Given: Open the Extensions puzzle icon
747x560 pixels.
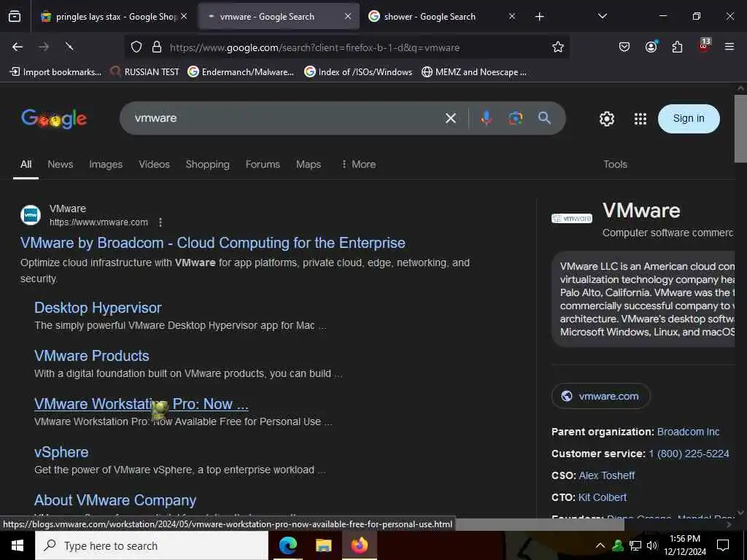Looking at the screenshot, I should click(677, 47).
